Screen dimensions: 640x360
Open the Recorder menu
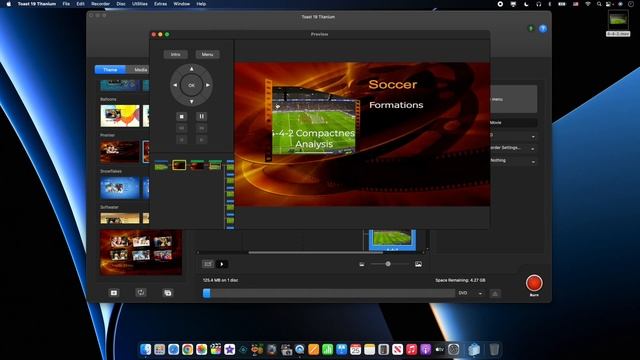(x=100, y=4)
